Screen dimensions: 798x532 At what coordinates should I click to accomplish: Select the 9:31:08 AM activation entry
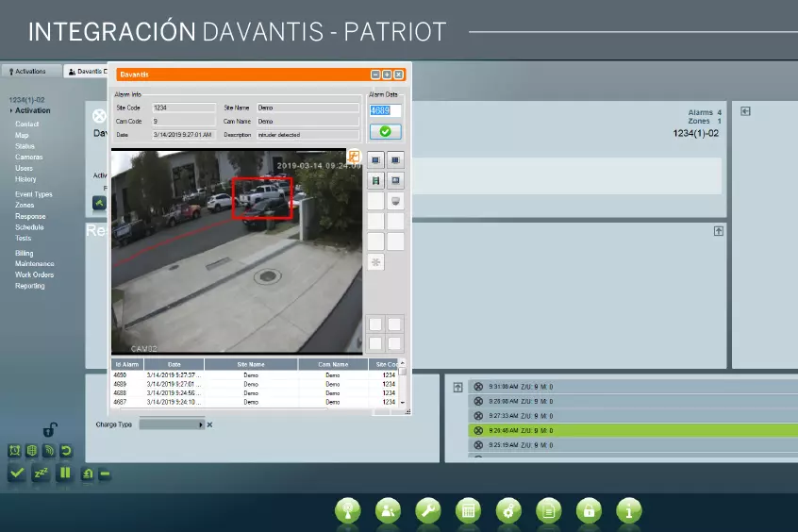tap(633, 387)
